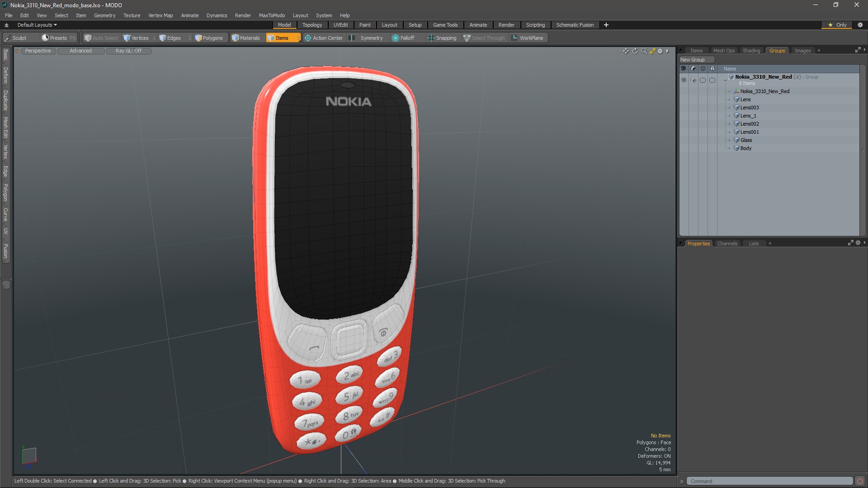The width and height of the screenshot is (868, 488).
Task: Switch to UVEdit layout tab
Action: click(340, 25)
